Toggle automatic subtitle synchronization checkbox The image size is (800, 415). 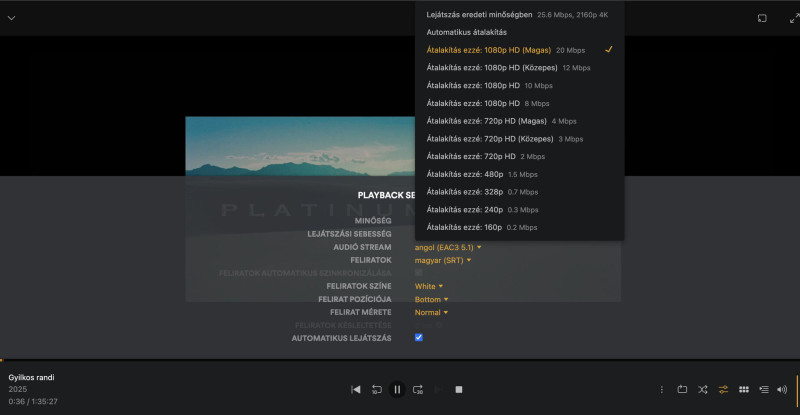point(419,273)
